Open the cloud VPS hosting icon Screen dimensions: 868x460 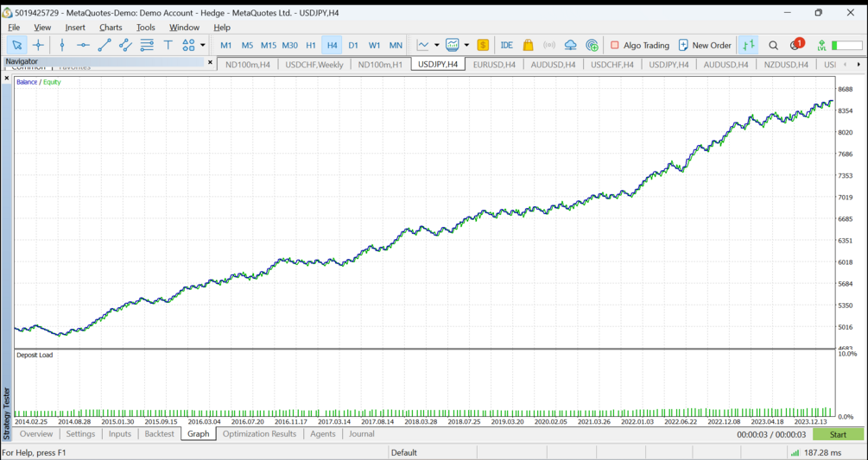(x=570, y=46)
